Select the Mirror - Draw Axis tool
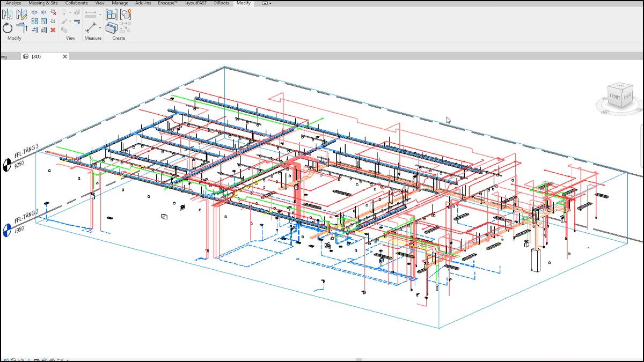Image resolution: width=644 pixels, height=362 pixels. tap(22, 14)
